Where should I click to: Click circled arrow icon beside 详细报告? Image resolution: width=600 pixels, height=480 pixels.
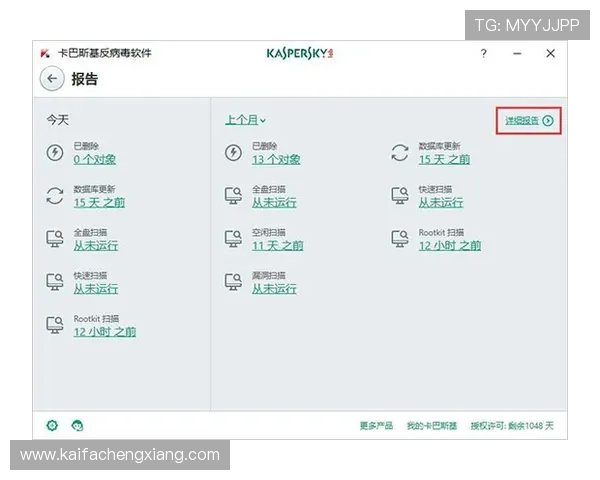tap(548, 121)
